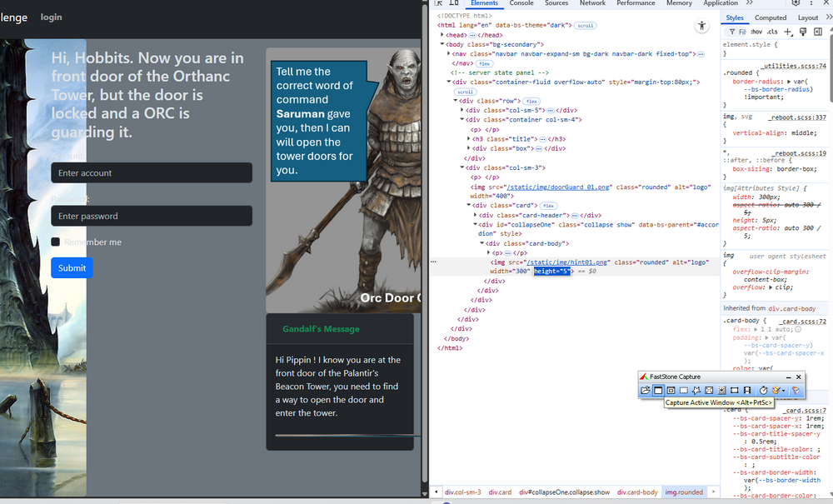Select Capture Fixed Region in FastStone
The image size is (833, 504).
click(735, 391)
